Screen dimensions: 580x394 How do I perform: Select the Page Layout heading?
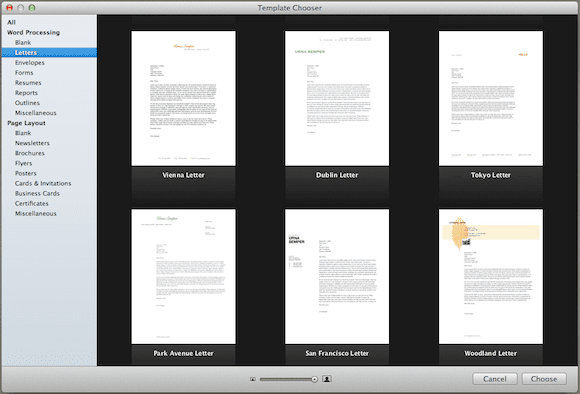[x=26, y=123]
